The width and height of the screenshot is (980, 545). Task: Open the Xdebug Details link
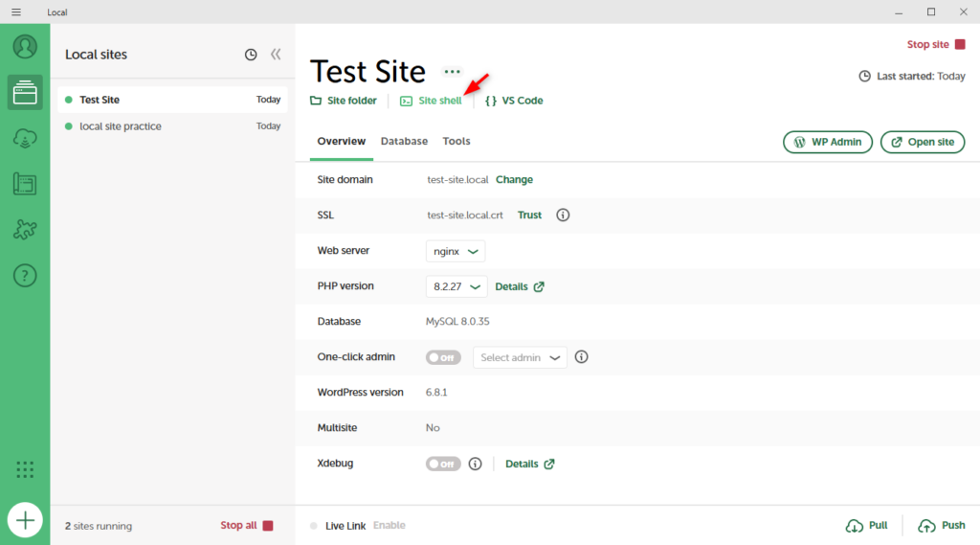(x=530, y=464)
